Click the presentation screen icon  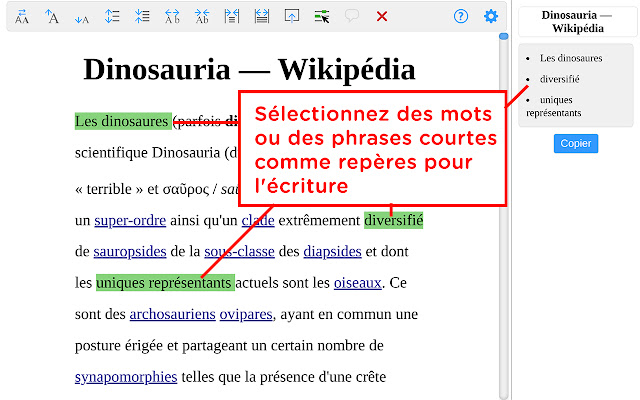click(x=292, y=17)
